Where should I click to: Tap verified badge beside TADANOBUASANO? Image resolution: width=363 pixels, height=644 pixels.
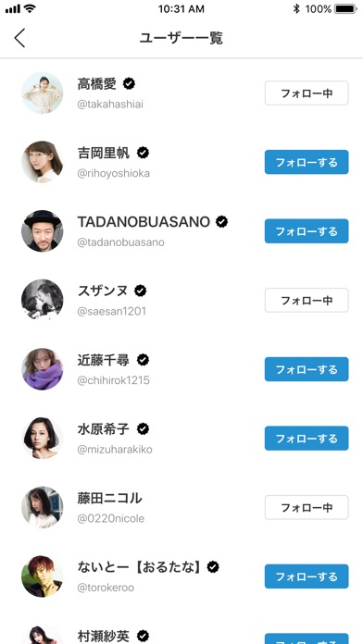222,222
